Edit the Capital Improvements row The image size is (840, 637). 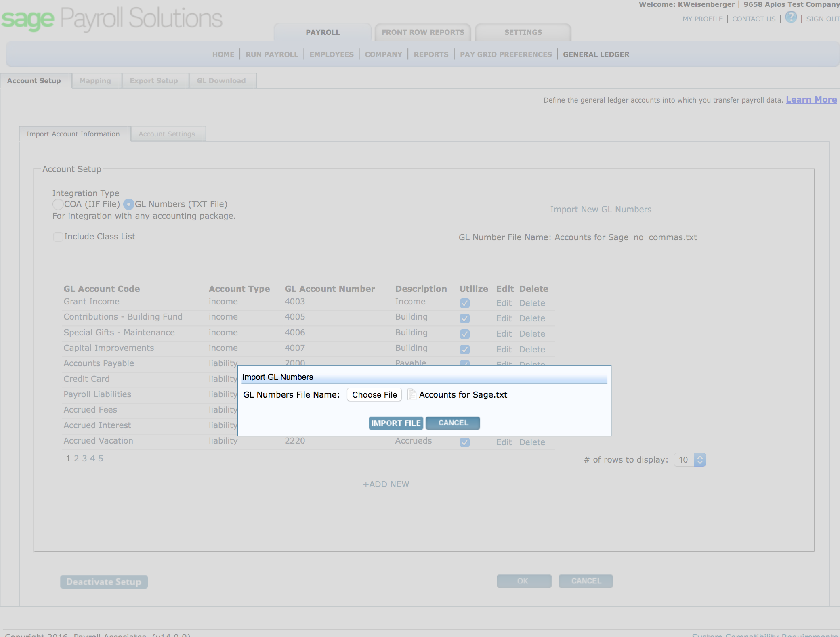click(x=504, y=350)
